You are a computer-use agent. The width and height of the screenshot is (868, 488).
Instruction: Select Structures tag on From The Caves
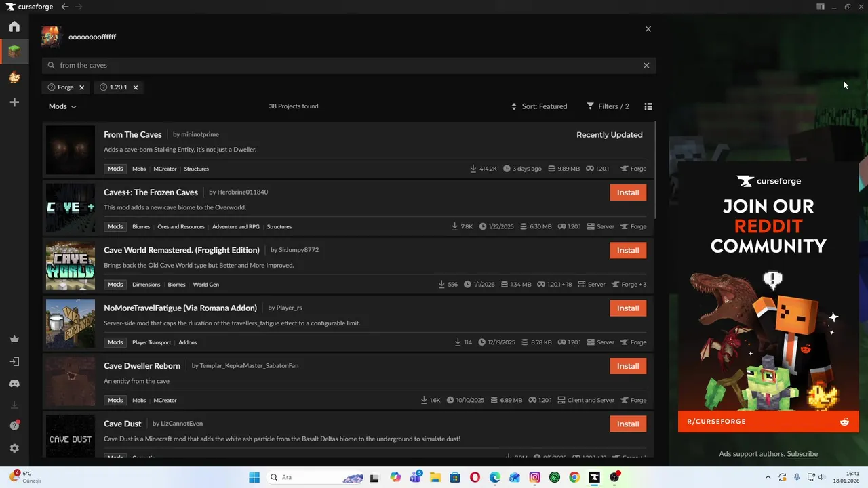click(197, 169)
